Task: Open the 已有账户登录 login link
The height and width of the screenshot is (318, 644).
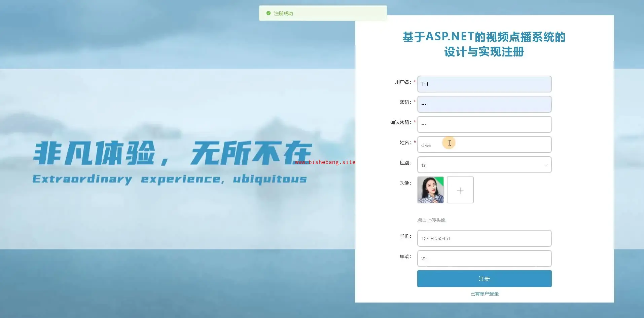Action: pos(485,294)
